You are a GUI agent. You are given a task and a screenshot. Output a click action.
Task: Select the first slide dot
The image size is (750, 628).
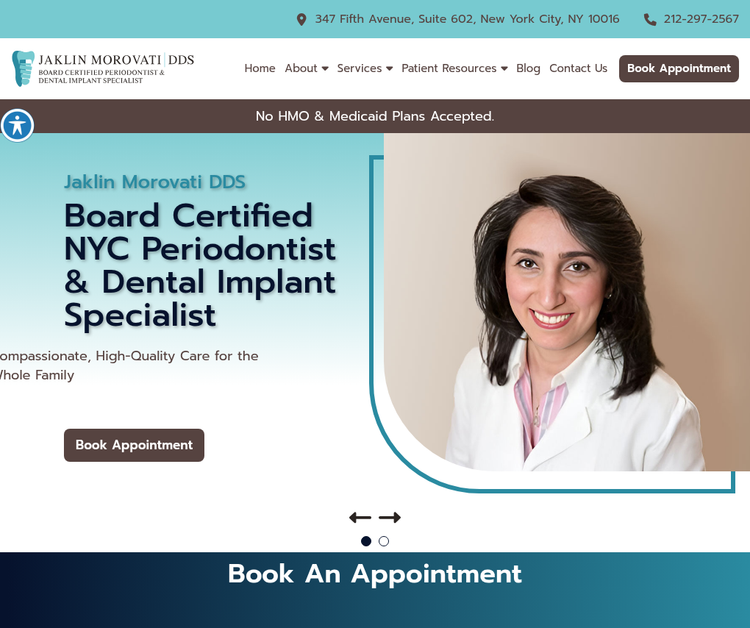point(366,541)
